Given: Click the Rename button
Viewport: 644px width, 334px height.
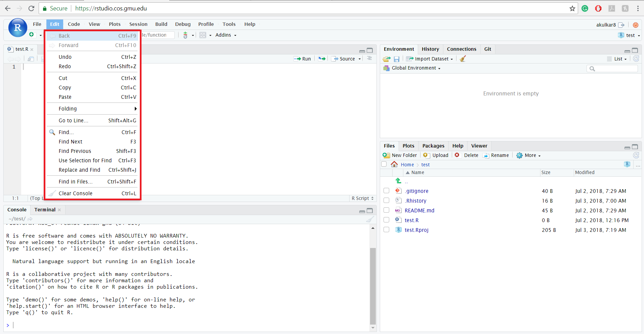Looking at the screenshot, I should pos(496,155).
